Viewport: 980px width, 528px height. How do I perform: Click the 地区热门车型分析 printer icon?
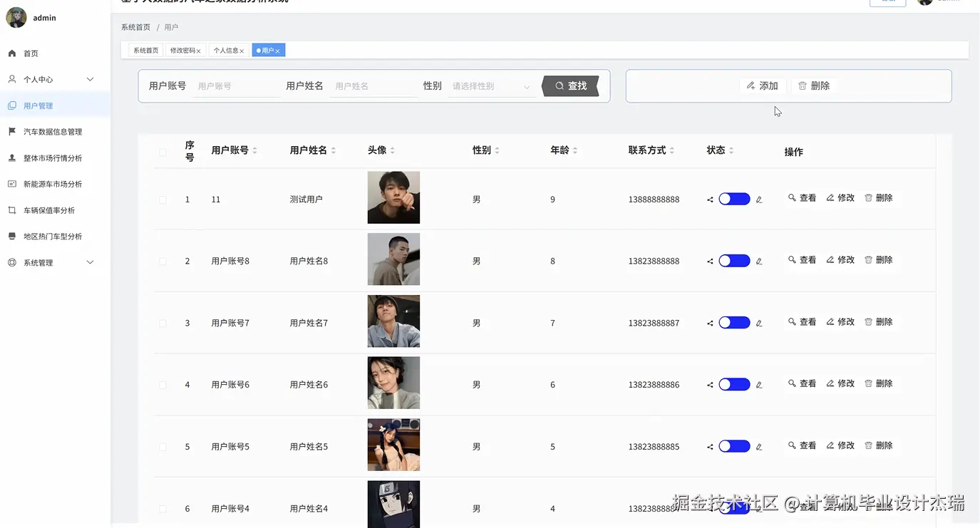tap(11, 236)
